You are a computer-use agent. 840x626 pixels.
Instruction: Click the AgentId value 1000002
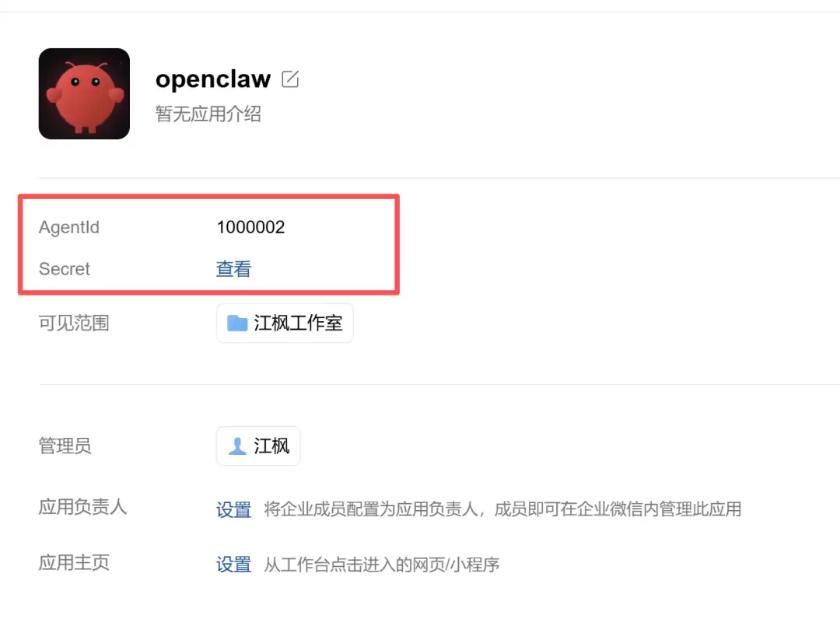(x=250, y=227)
